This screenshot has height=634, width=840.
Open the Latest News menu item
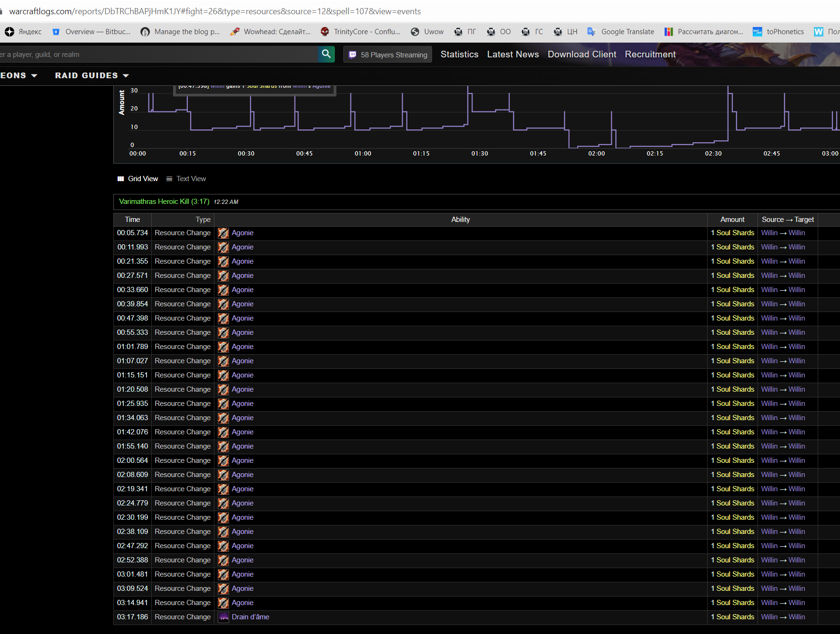click(513, 55)
